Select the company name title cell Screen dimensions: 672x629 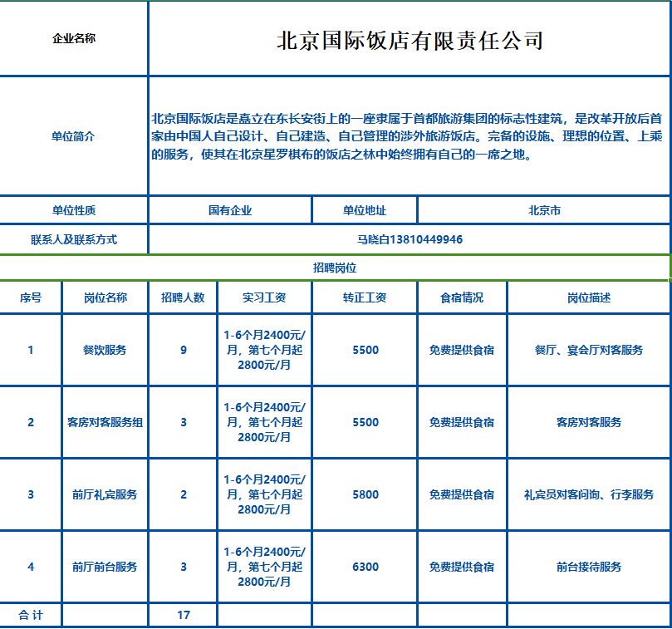[x=410, y=40]
